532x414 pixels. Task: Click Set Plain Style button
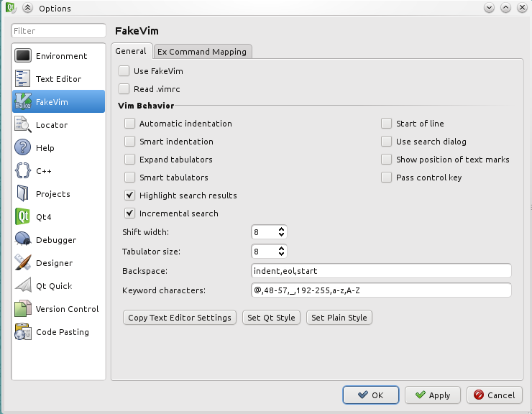click(x=339, y=318)
